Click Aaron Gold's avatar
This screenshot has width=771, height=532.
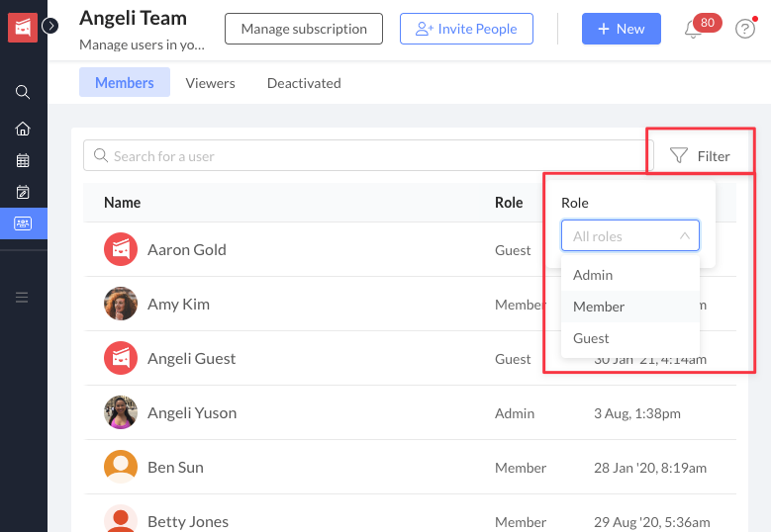[121, 249]
